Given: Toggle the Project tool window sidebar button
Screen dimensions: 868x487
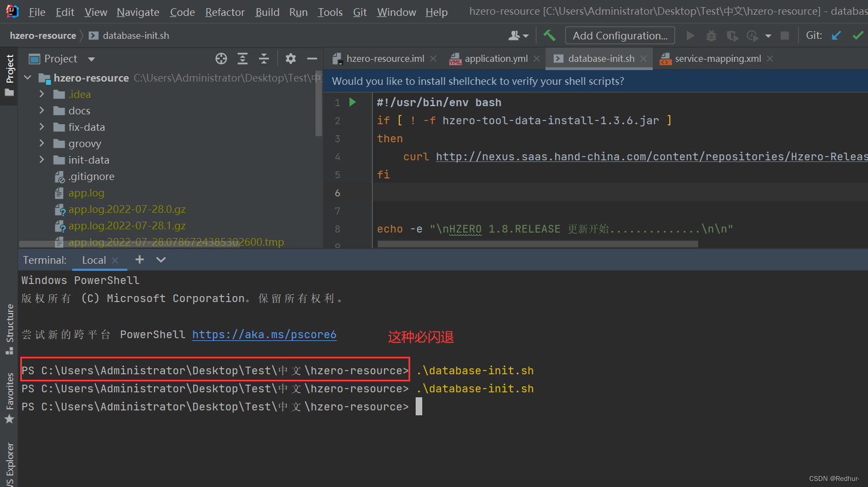Looking at the screenshot, I should pyautogui.click(x=9, y=75).
